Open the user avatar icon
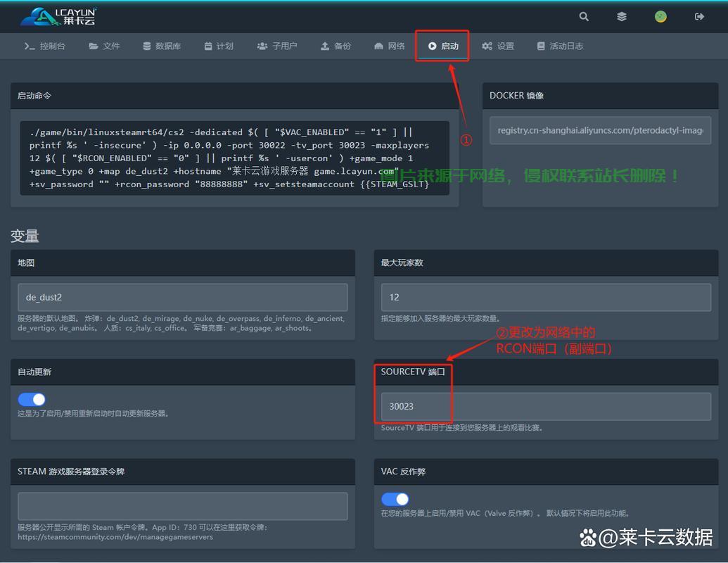728x563 pixels. (660, 17)
